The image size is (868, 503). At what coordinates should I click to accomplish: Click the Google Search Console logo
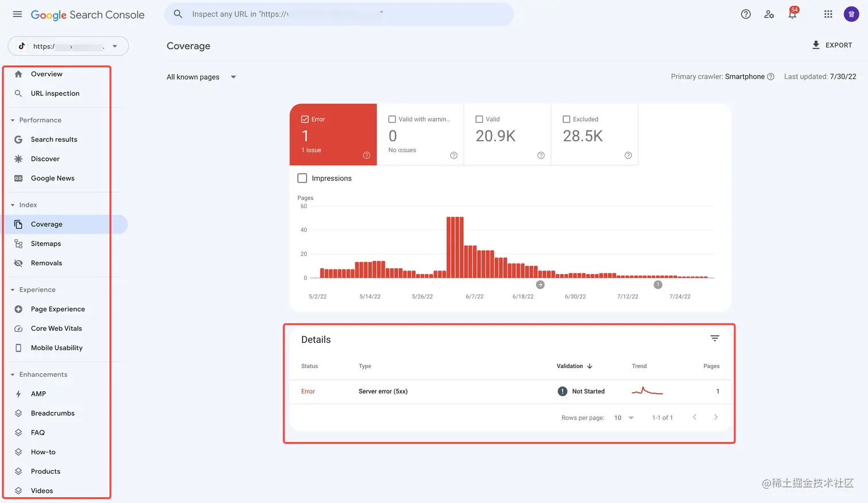point(87,15)
